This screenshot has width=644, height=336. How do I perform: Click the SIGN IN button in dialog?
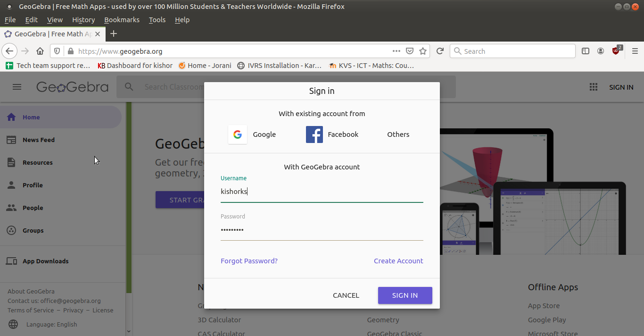405,295
